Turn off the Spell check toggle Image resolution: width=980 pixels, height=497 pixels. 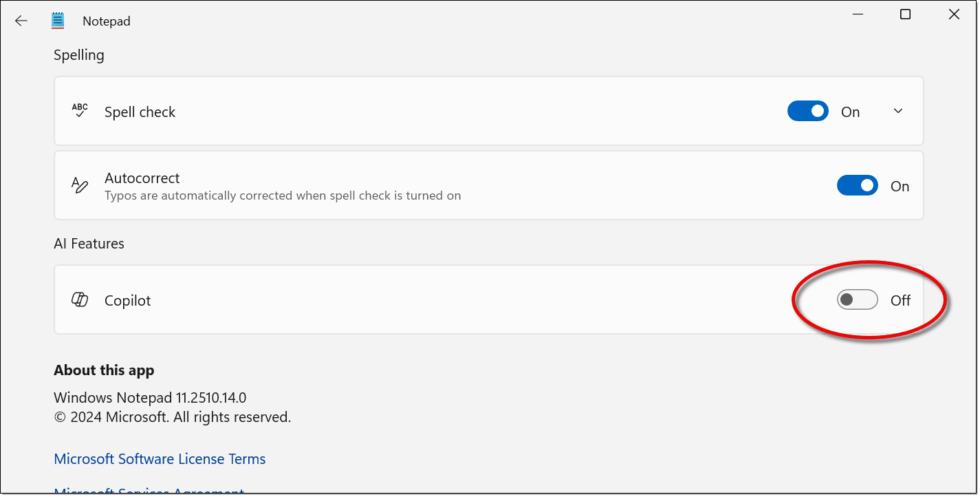click(x=807, y=112)
